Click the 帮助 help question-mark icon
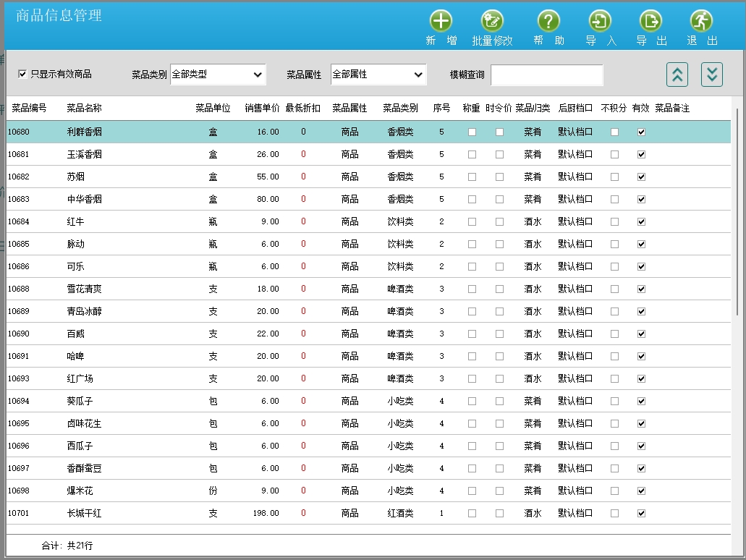This screenshot has height=560, width=746. (x=548, y=21)
